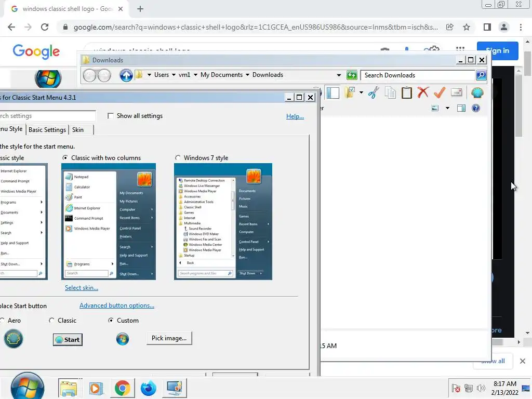Click the Google Sign in button
The image size is (532, 399).
point(497,50)
